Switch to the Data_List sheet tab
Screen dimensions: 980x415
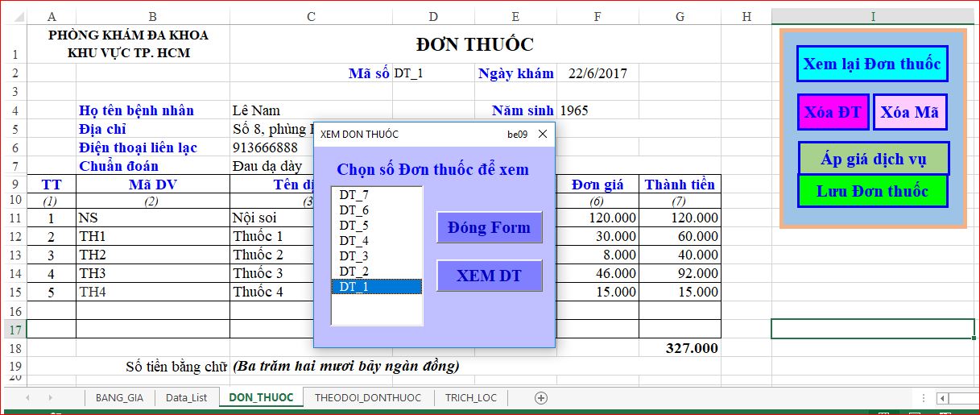click(x=186, y=397)
